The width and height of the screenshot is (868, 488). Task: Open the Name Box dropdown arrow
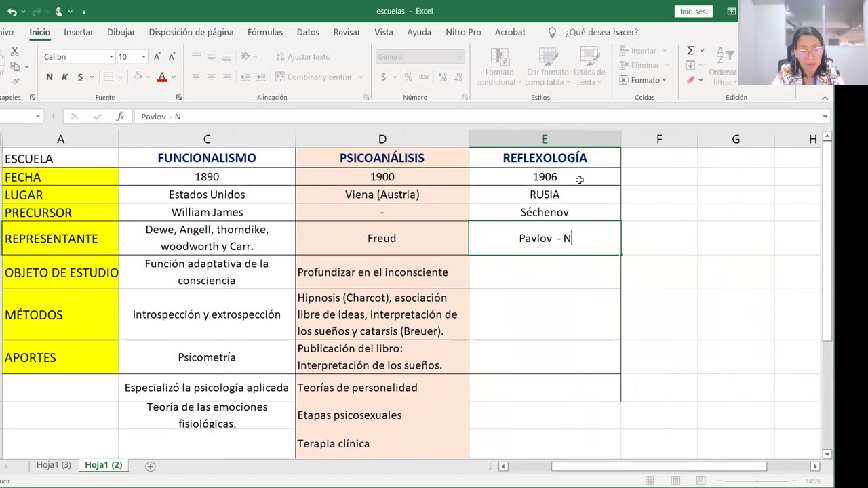[x=37, y=117]
